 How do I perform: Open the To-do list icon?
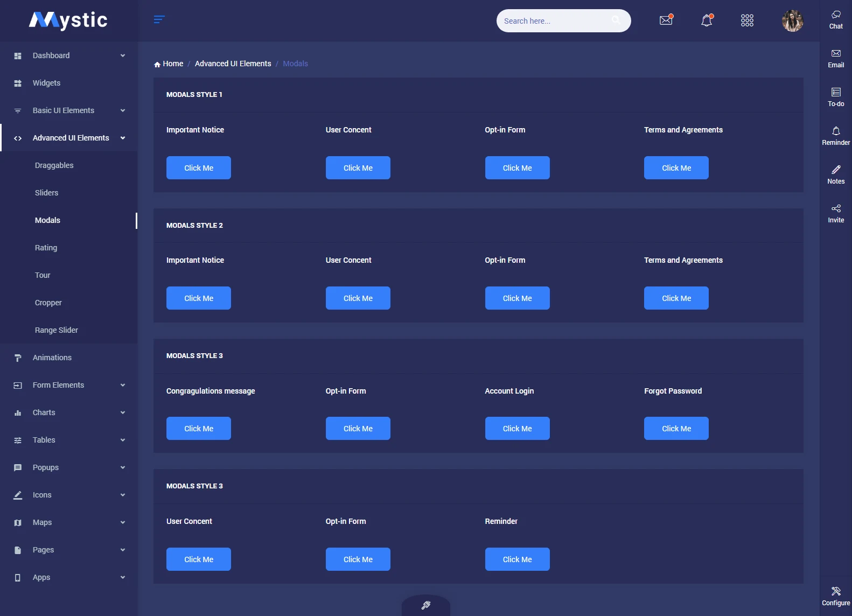pos(836,93)
